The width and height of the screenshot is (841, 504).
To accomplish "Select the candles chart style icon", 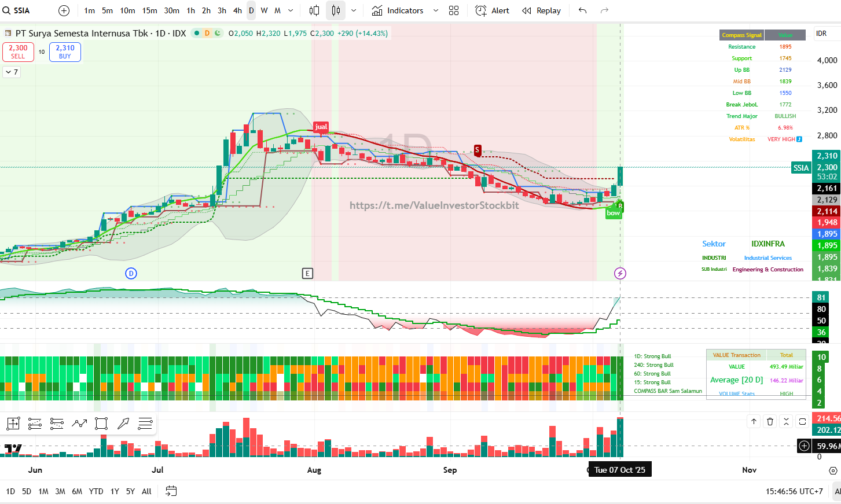I will pyautogui.click(x=336, y=10).
